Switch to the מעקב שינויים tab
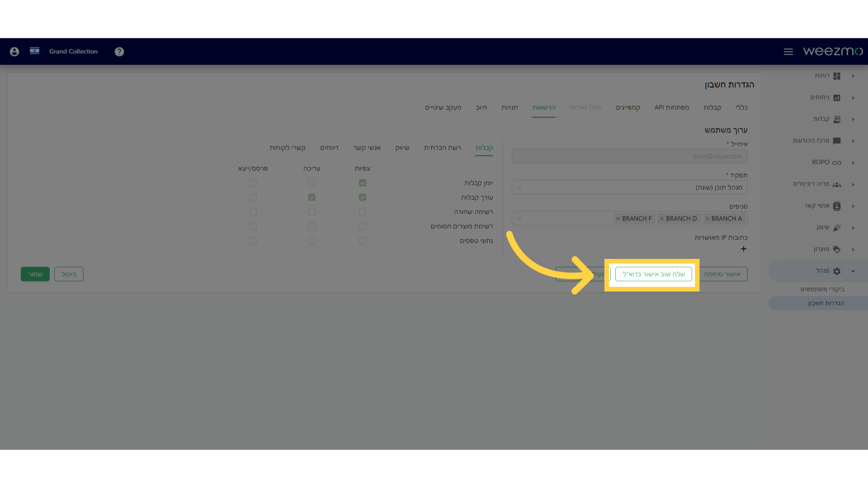Image resolution: width=868 pixels, height=488 pixels. [443, 108]
